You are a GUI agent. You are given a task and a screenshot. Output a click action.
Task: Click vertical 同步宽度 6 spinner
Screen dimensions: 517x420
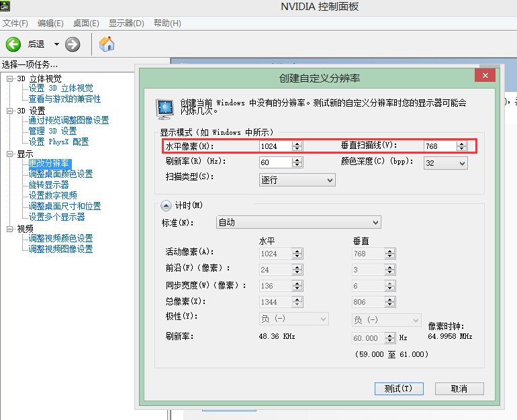point(389,286)
